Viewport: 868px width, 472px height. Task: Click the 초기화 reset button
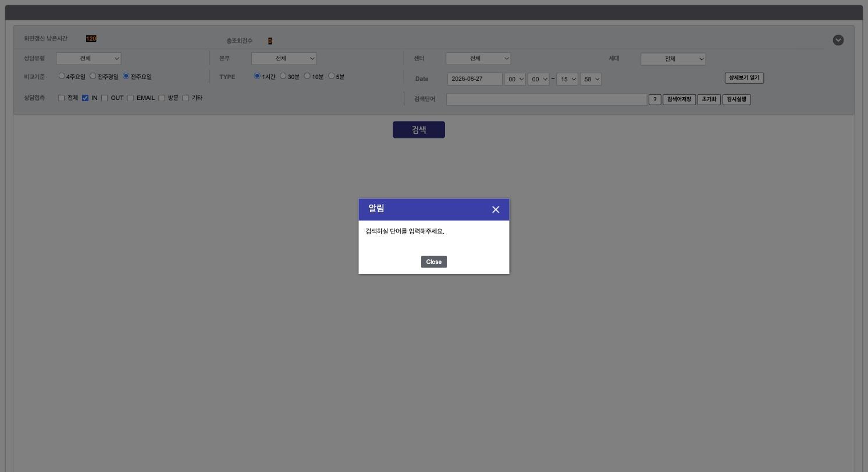[709, 99]
